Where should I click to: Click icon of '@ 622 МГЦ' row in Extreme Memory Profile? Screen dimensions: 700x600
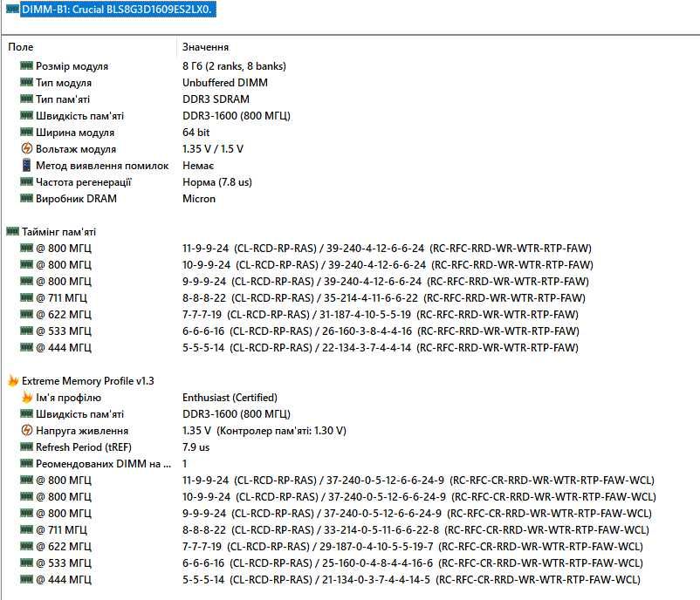27,546
